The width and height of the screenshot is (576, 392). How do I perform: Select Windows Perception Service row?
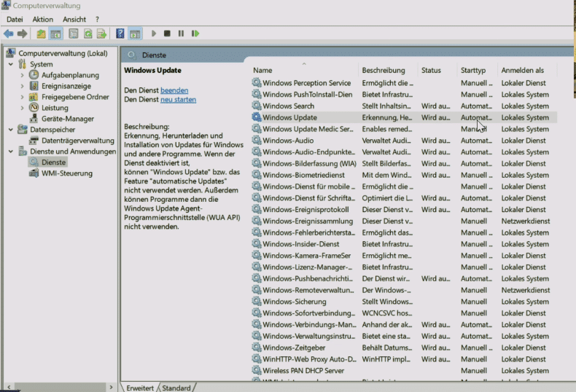pos(404,83)
